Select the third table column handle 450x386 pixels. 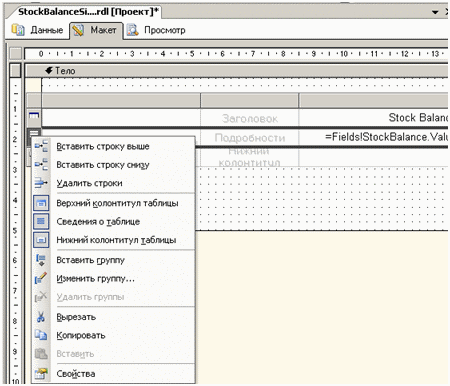pyautogui.click(x=373, y=101)
